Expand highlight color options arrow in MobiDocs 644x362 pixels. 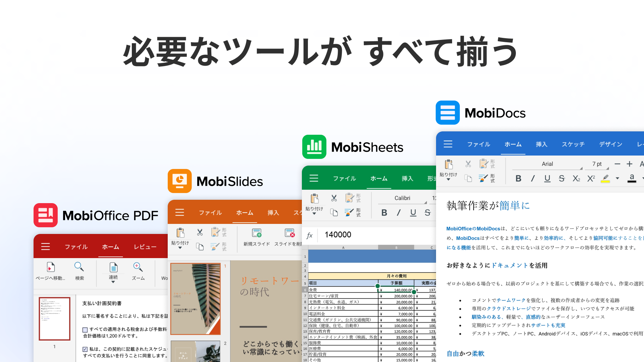(617, 178)
